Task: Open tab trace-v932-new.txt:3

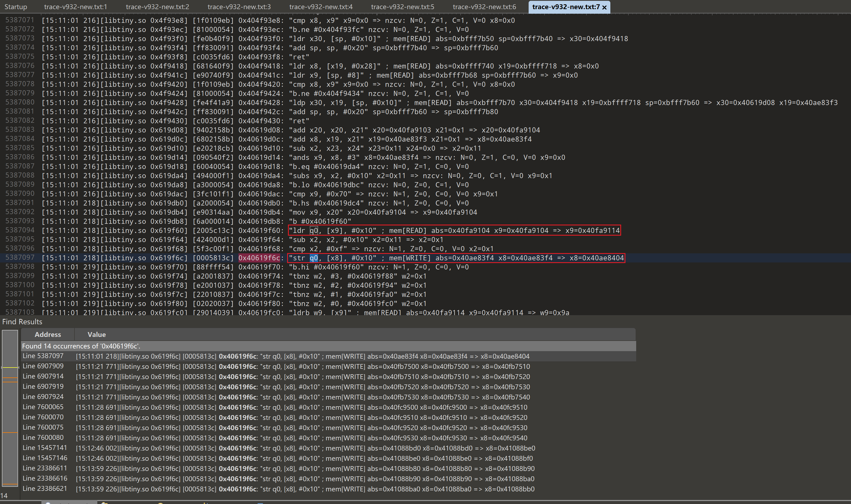Action: pos(239,7)
